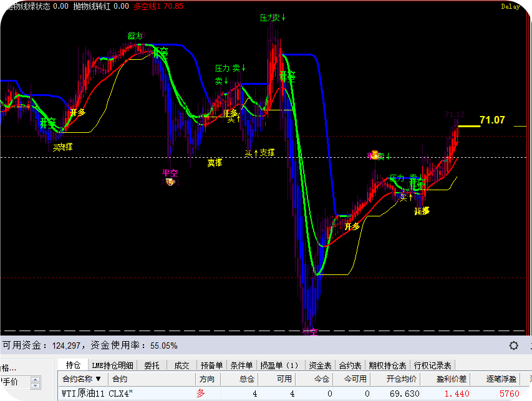Open the 条件单 tab
Viewport: 532px width, 401px height.
241,365
